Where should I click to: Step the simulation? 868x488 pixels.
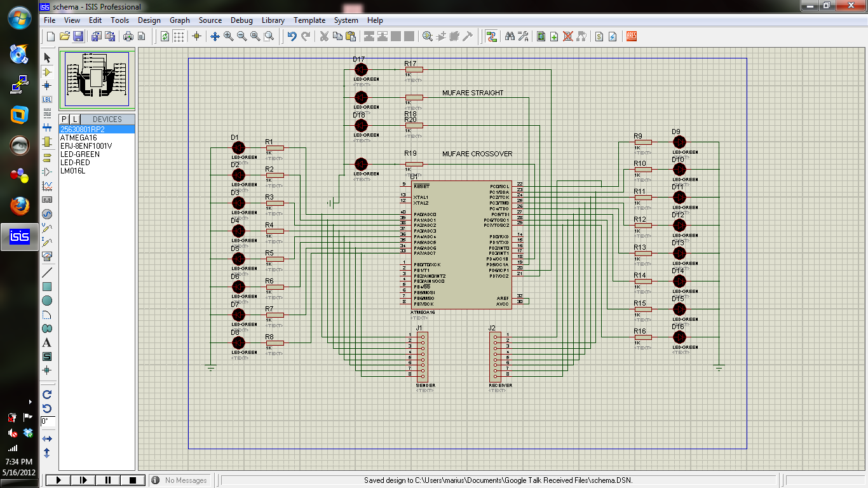(x=83, y=480)
